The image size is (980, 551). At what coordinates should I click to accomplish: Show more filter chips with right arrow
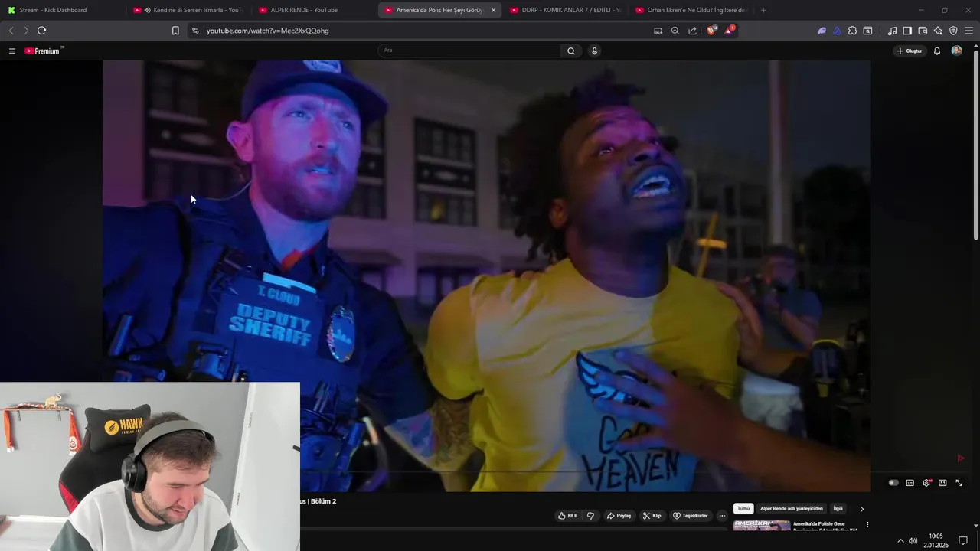click(x=861, y=509)
